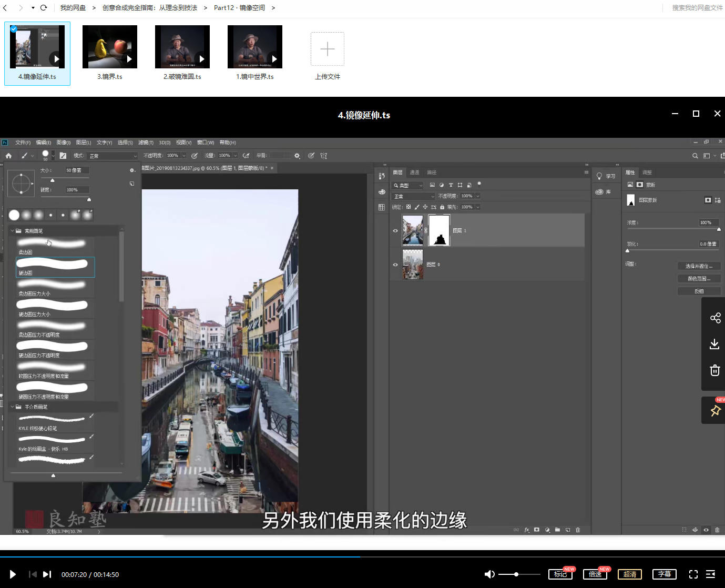Click the share icon on right panel
Viewport: 725px width, 588px height.
[x=715, y=318]
